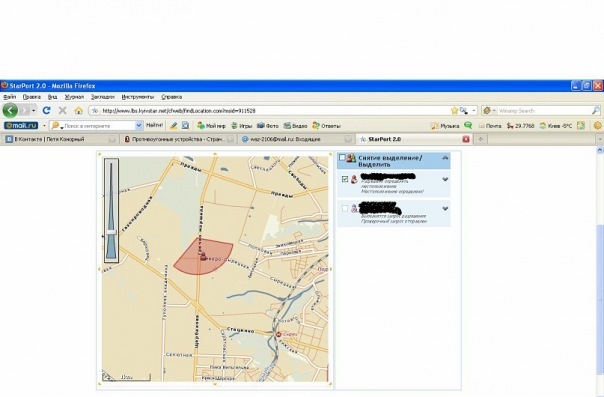This screenshot has height=397, width=604.
Task: Open the Home page icon
Action: coord(79,111)
